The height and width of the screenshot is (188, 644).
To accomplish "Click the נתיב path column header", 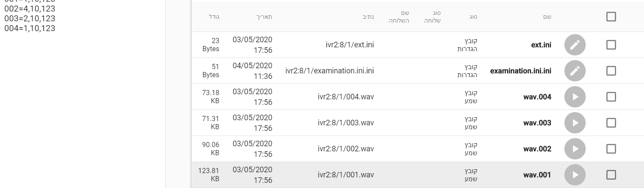I will [369, 17].
